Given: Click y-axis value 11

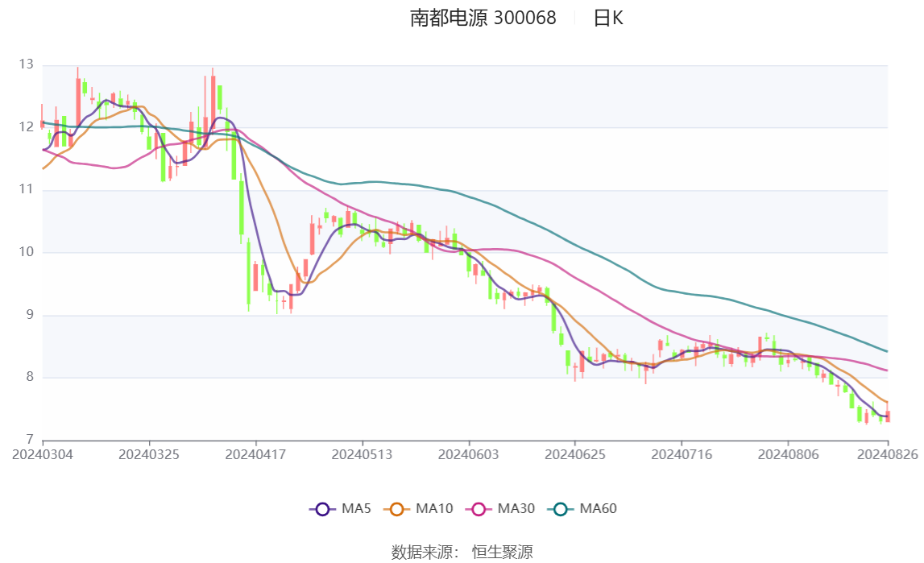Looking at the screenshot, I should 26,189.
